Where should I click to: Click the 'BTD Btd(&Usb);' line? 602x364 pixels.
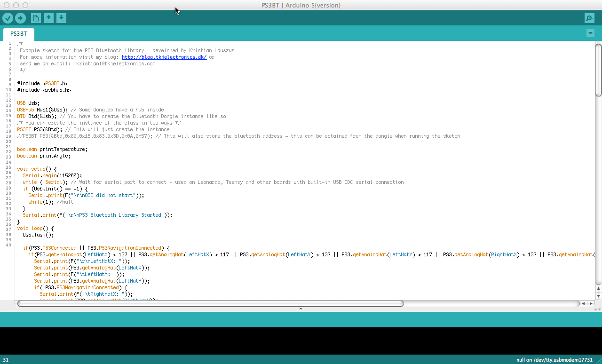click(x=37, y=116)
